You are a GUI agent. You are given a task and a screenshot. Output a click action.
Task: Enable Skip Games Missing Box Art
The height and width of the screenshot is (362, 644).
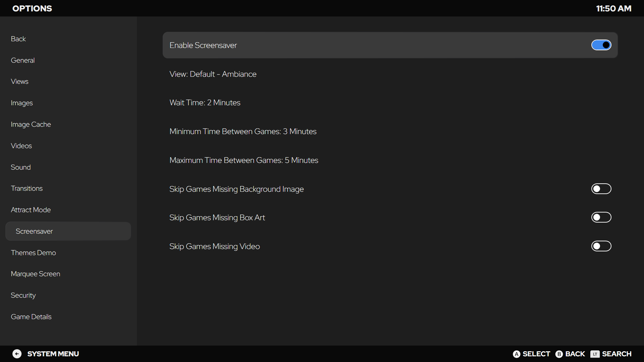(601, 217)
